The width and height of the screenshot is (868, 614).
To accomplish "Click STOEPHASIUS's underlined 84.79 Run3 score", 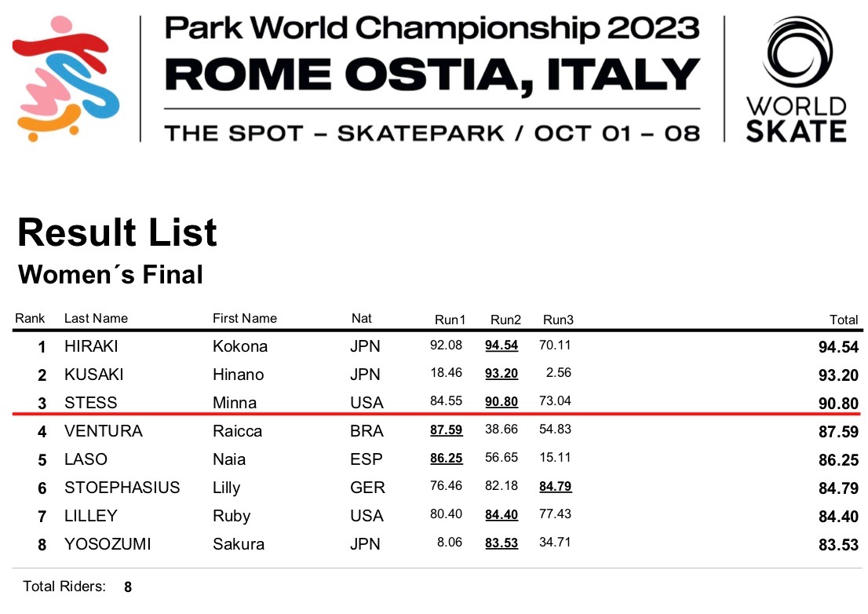I will 556,487.
